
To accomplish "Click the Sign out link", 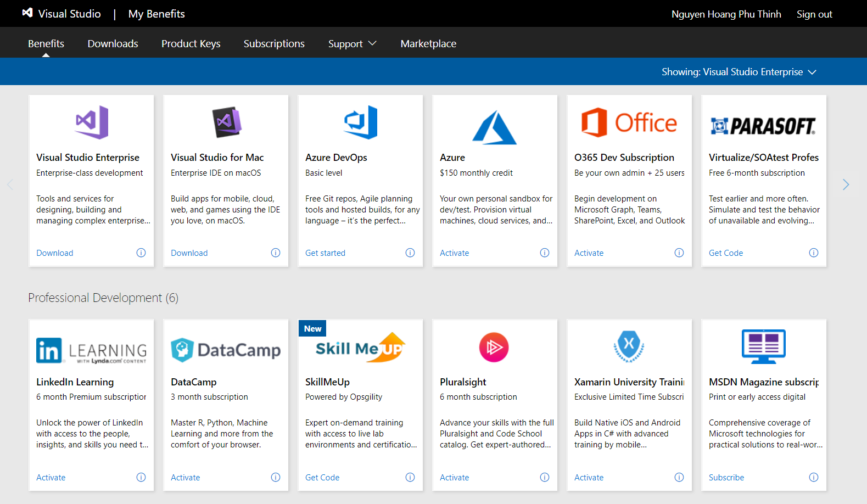I will (814, 14).
